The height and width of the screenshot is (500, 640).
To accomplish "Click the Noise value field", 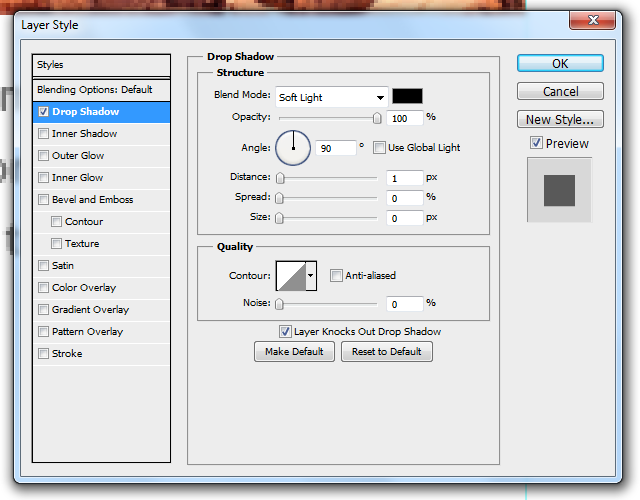I will 404,304.
